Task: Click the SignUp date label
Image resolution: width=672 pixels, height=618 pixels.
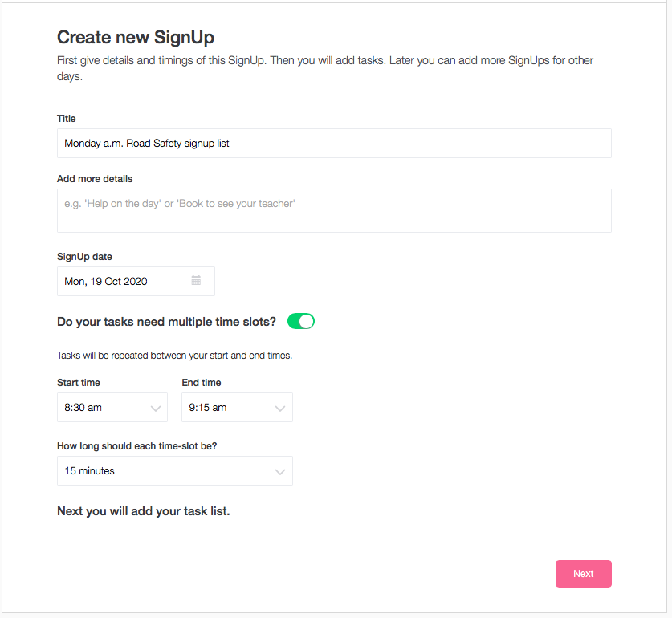Action: [84, 257]
